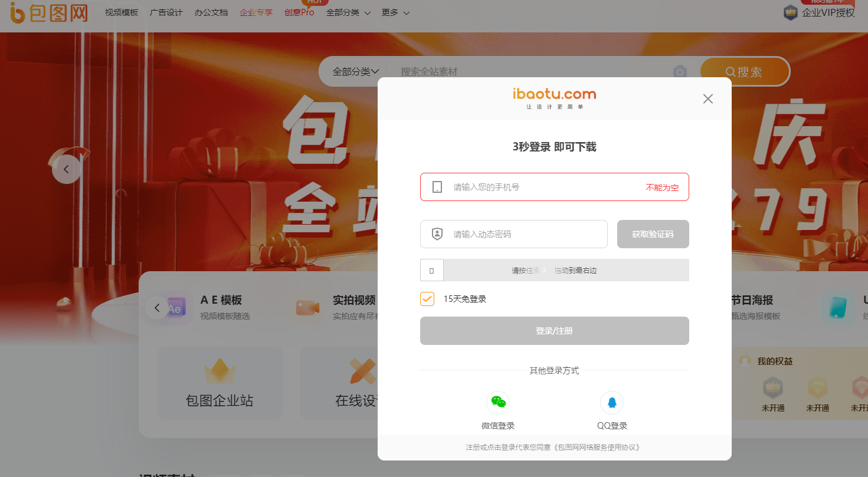Screen dimensions: 868x477
Task: Click the WeChat login icon
Action: [x=498, y=403]
